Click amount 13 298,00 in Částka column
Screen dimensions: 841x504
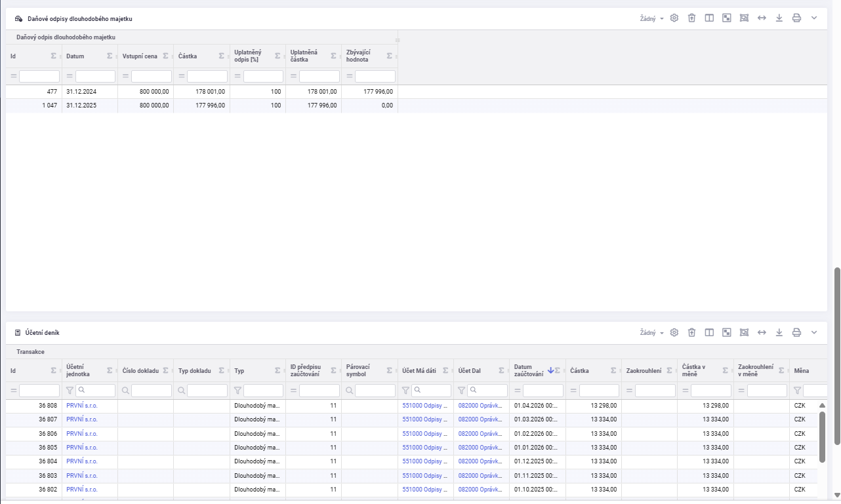(604, 406)
